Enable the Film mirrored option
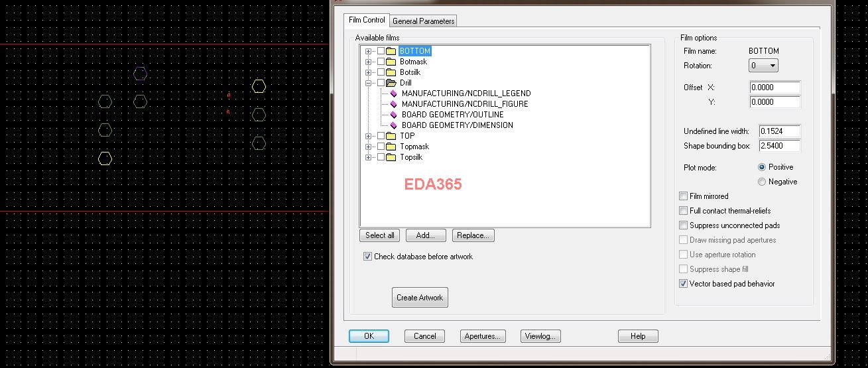This screenshot has width=868, height=368. click(683, 196)
